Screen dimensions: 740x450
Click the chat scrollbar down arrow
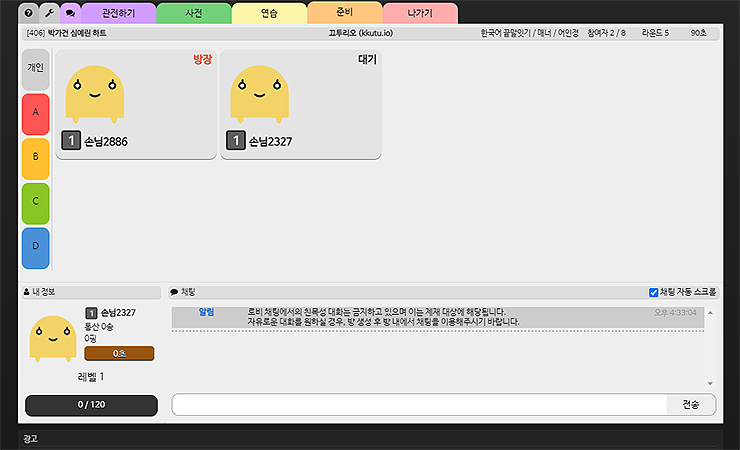coord(710,383)
